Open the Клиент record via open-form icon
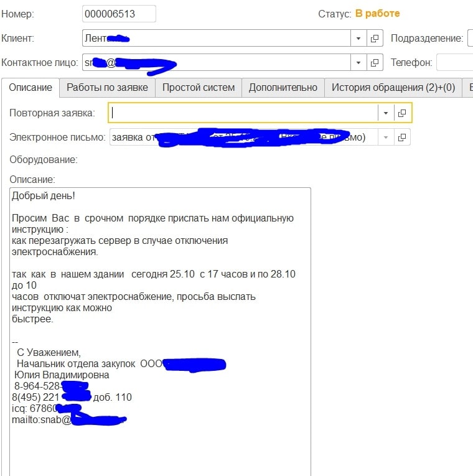Image resolution: width=473 pixels, height=476 pixels. point(375,38)
